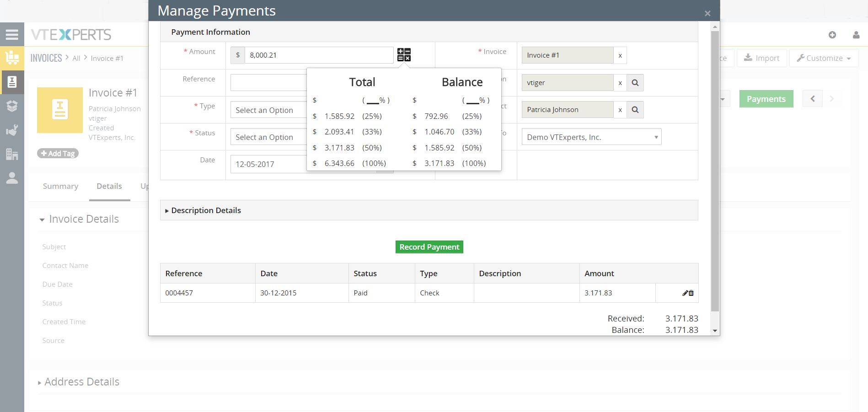Select Total 100% amount 6.343.66

(x=339, y=163)
